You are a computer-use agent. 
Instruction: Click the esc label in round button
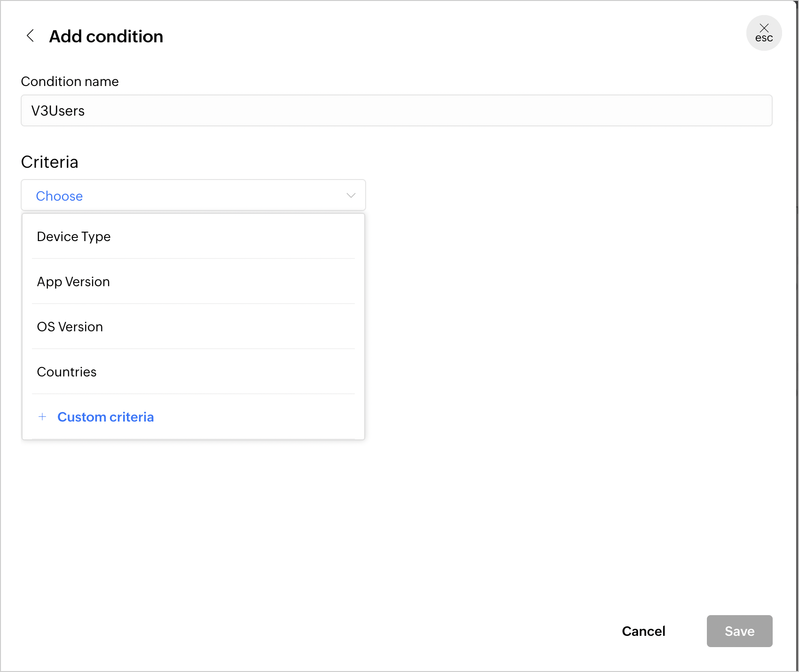pos(764,39)
